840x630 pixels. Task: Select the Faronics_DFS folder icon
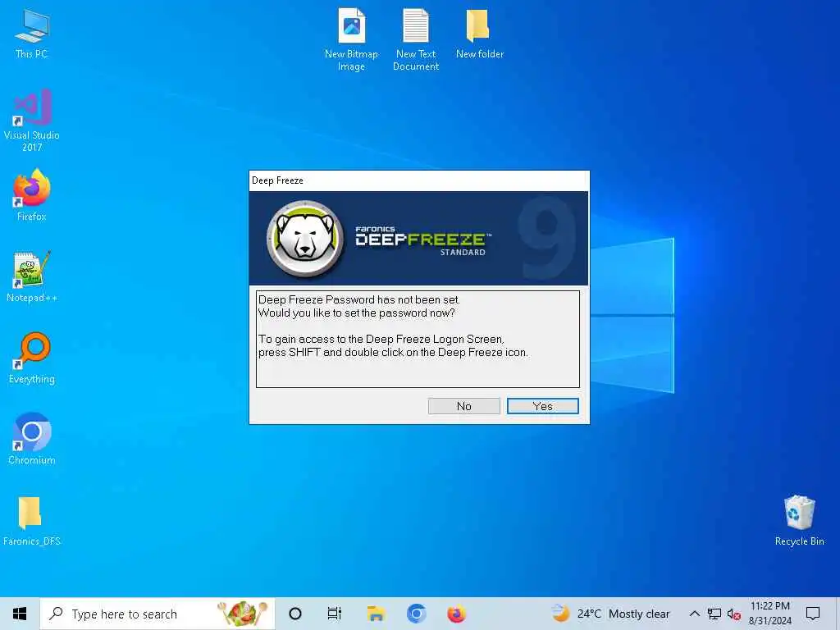click(32, 521)
